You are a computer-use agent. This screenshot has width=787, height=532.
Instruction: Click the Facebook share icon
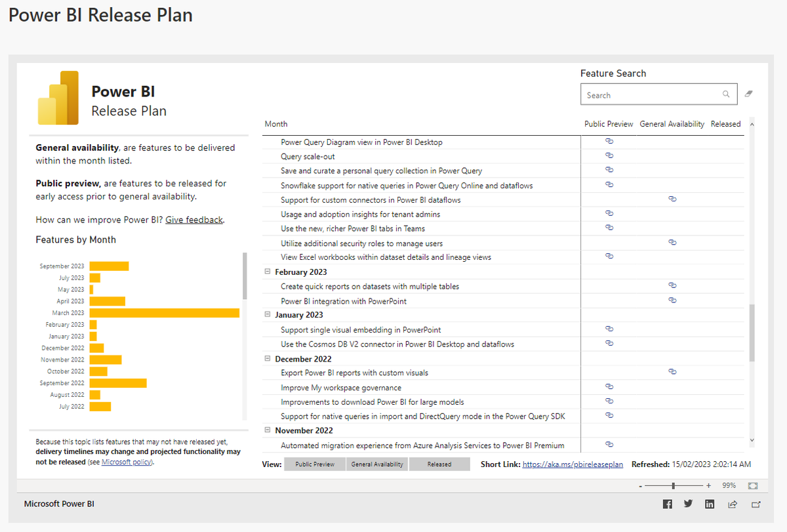(667, 504)
